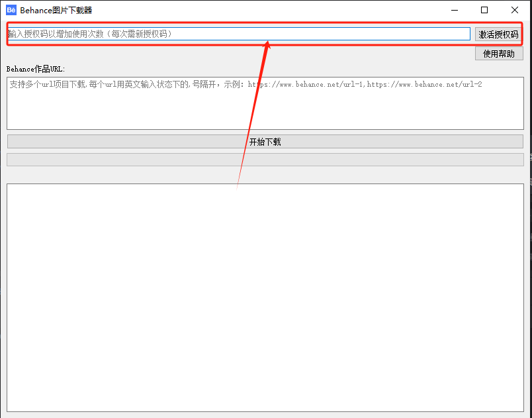Click the Behance app icon in title bar

coord(11,10)
